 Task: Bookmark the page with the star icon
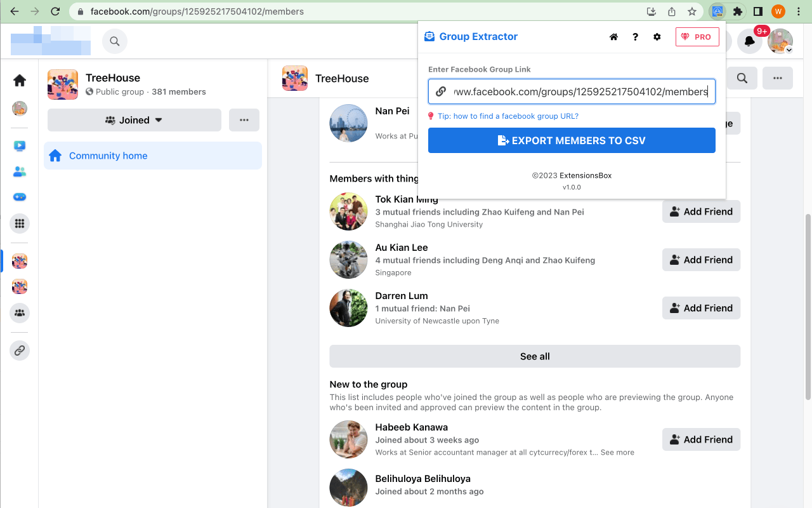692,11
